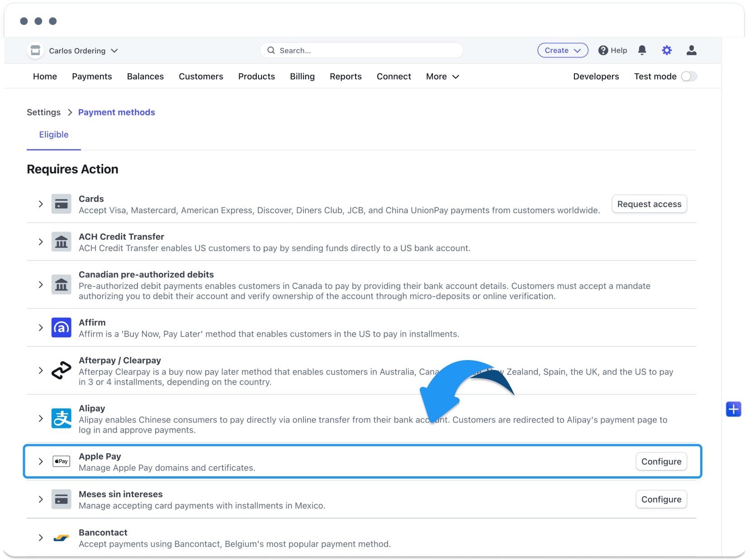Expand the Affirm row chevron

click(41, 327)
